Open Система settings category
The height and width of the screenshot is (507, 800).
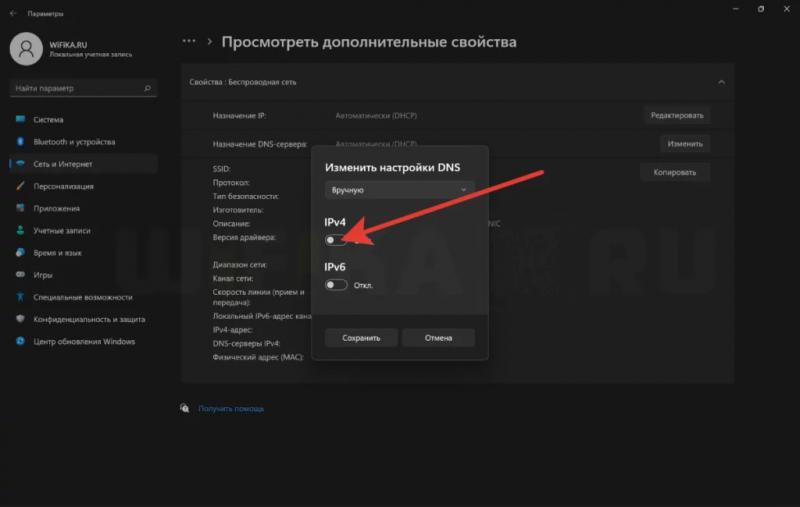click(83, 119)
